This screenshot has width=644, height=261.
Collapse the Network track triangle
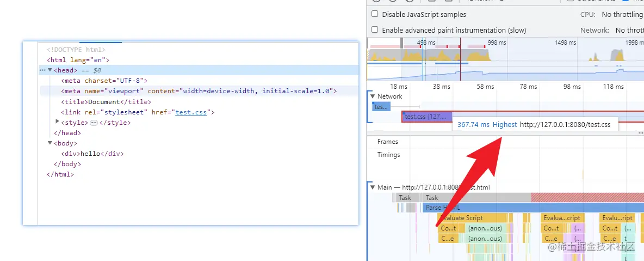pyautogui.click(x=373, y=96)
